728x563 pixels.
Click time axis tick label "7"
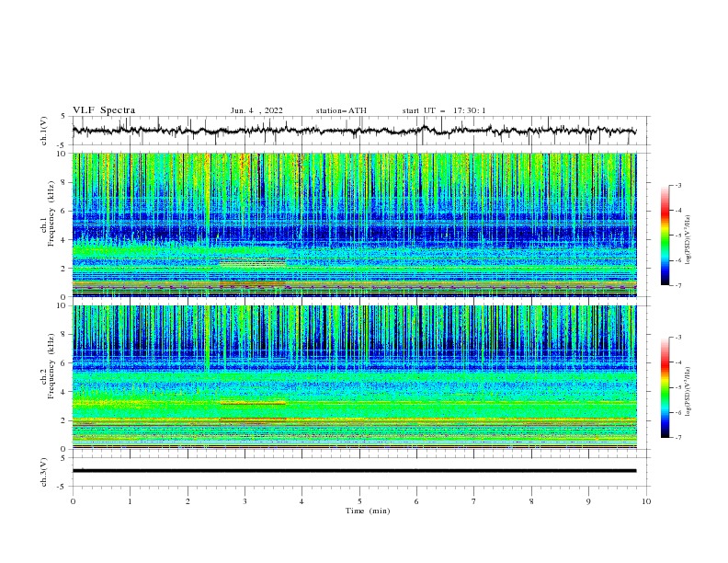point(474,501)
